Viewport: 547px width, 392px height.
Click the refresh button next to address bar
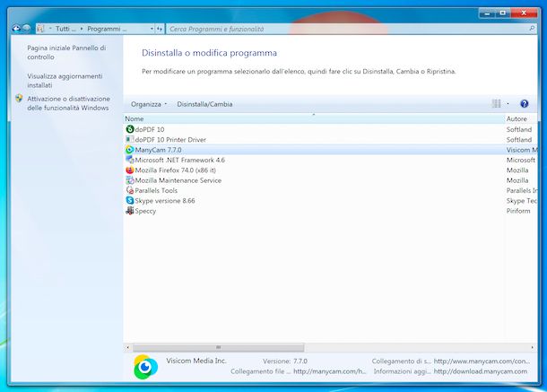[160, 29]
